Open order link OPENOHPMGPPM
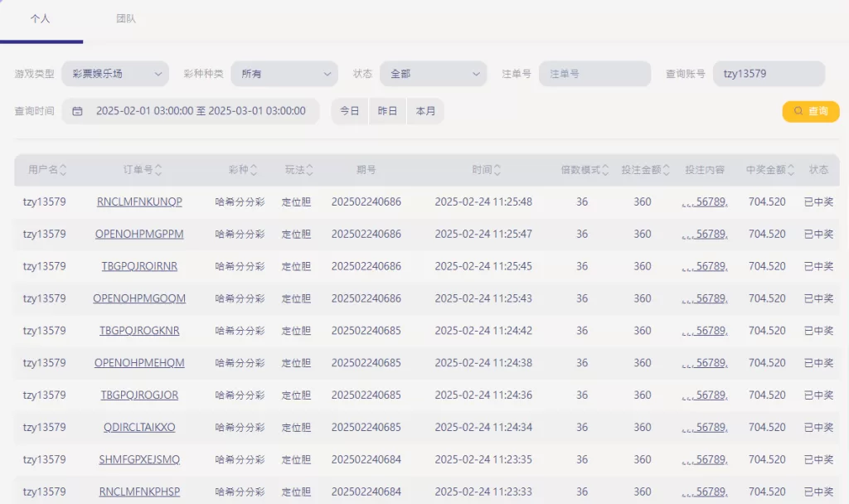Viewport: 849px width, 504px height. click(x=139, y=235)
